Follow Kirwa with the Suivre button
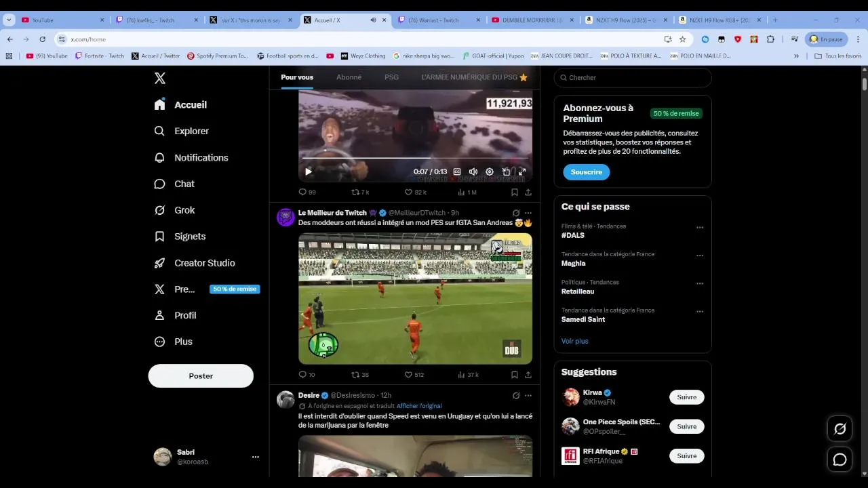This screenshot has height=488, width=868. tap(687, 397)
